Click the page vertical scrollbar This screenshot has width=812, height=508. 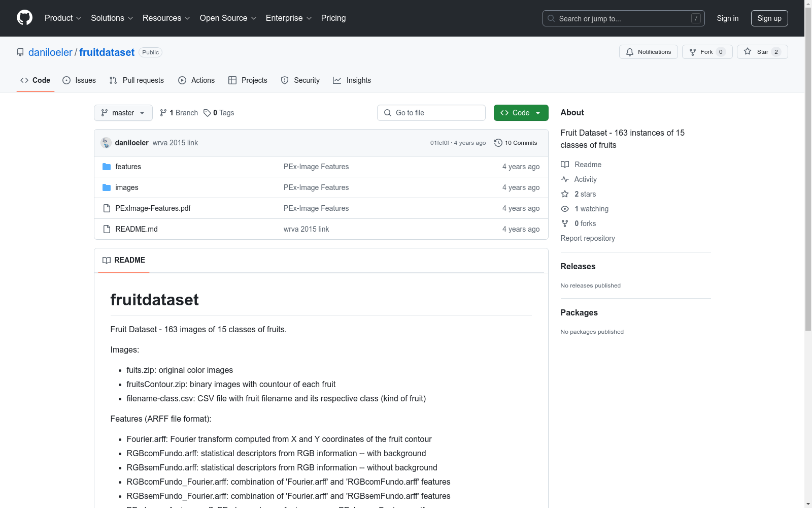click(x=808, y=169)
